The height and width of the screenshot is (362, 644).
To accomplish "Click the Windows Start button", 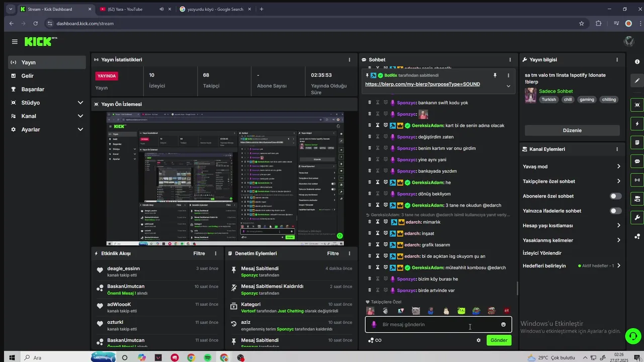I will point(12,358).
